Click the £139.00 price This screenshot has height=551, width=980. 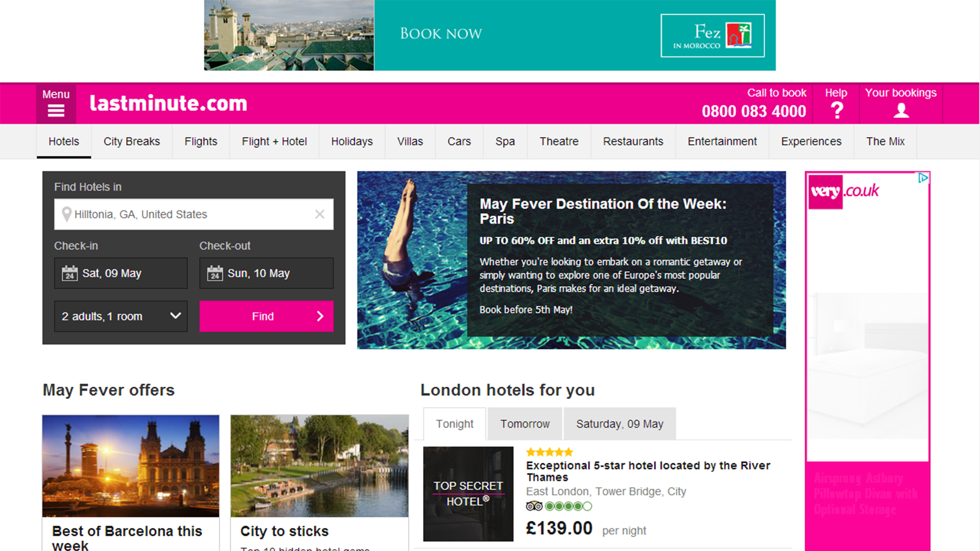point(559,528)
